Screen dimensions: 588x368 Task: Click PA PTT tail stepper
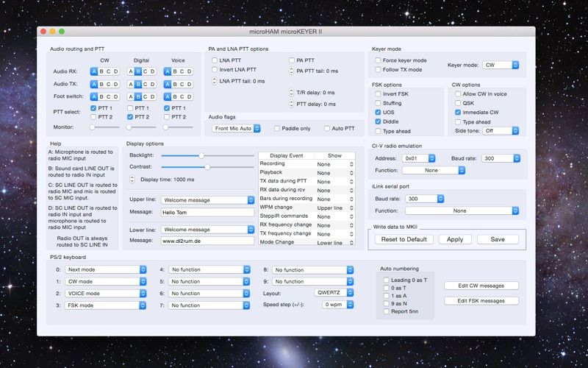pos(291,71)
